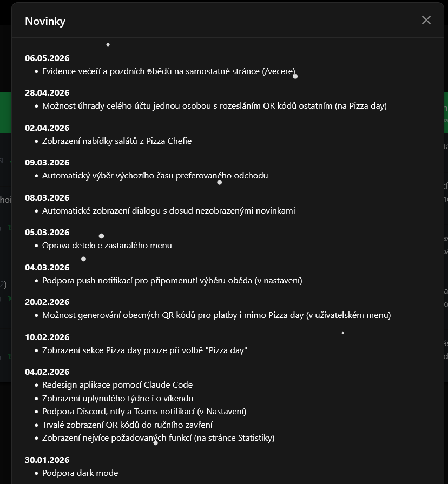Image resolution: width=448 pixels, height=484 pixels.
Task: Click the /vecere evidence večeří news entry
Action: pos(169,71)
